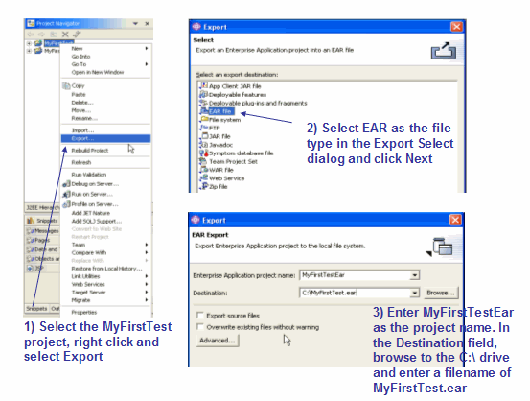The width and height of the screenshot is (530, 401).
Task: Click into the Destination text field
Action: point(355,293)
